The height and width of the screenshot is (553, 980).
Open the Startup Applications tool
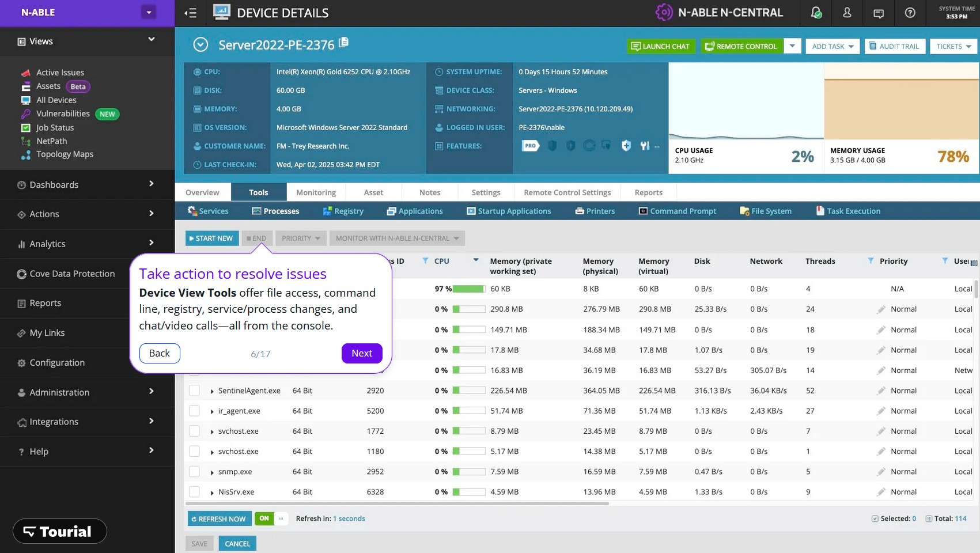tap(509, 211)
